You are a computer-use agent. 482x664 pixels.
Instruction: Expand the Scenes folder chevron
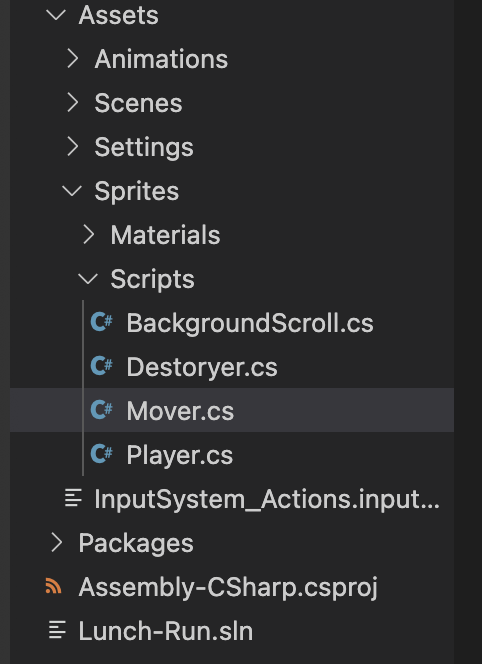(x=73, y=103)
